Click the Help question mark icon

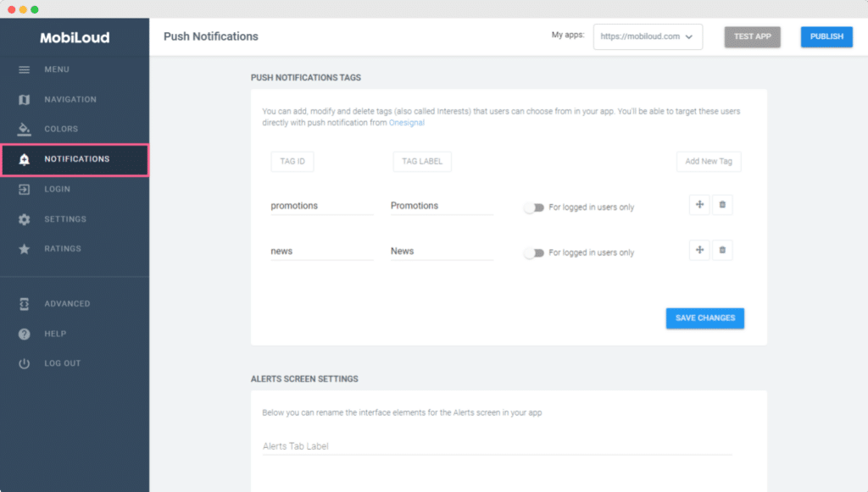point(25,334)
